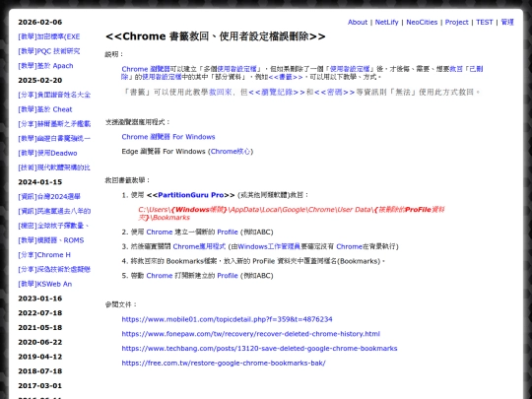Open the NetLify navigation link
Viewport: 532px width, 399px height.
pyautogui.click(x=386, y=22)
